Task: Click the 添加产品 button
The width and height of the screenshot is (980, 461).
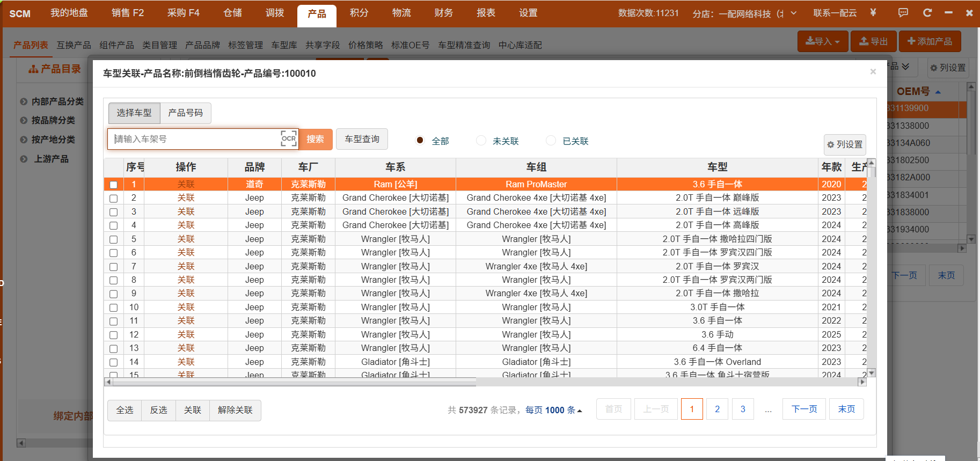Action: click(x=930, y=41)
